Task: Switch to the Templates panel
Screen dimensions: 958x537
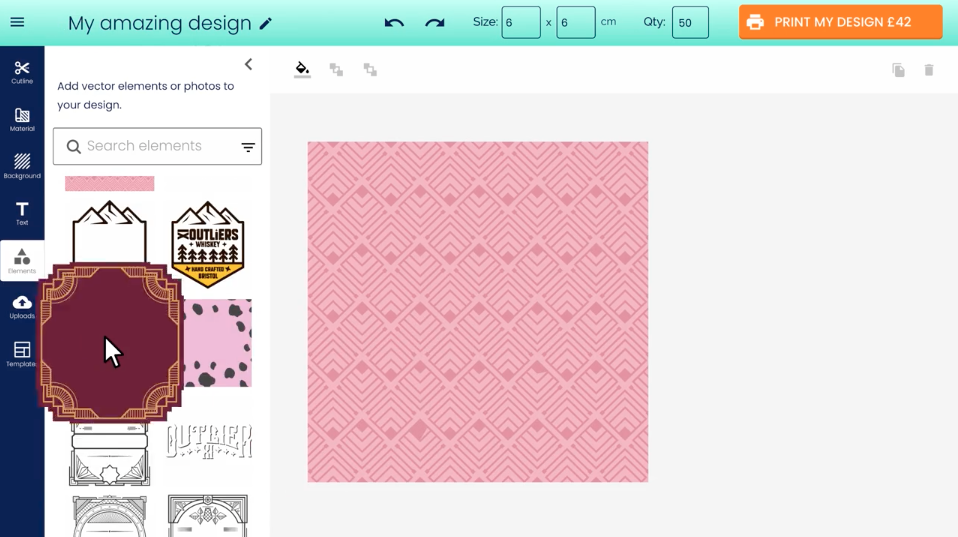Action: 22,354
